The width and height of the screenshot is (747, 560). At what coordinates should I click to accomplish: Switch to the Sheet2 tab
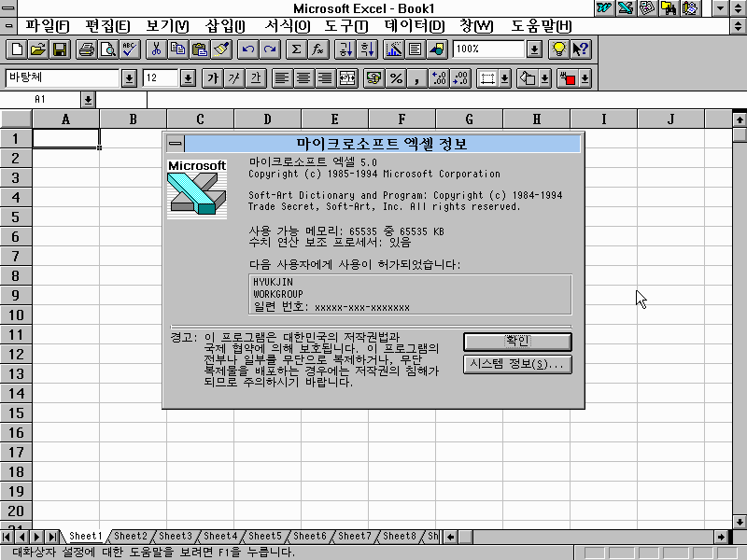tap(131, 536)
